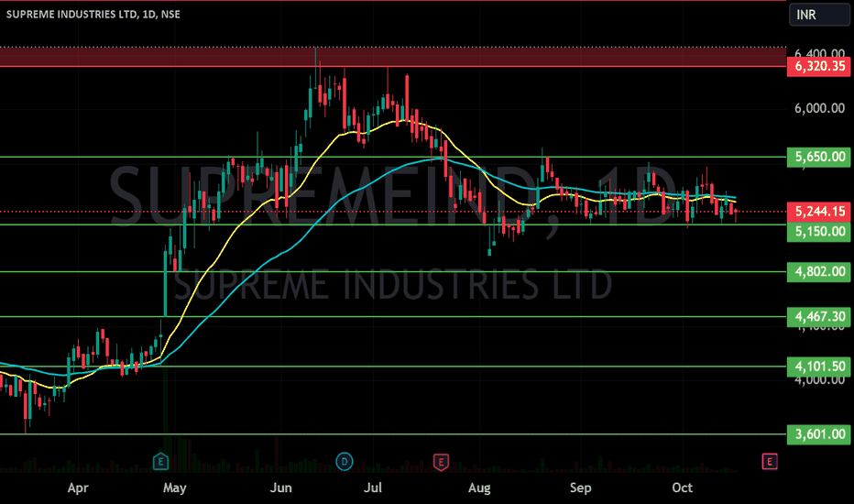Click the Aug label on time axis
This screenshot has width=854, height=504.
pos(479,488)
